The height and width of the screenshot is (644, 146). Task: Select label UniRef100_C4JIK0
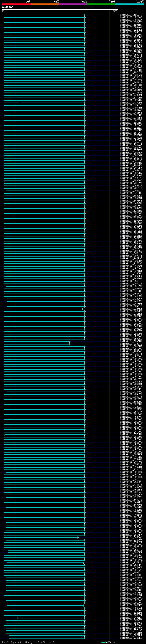pyautogui.click(x=131, y=618)
